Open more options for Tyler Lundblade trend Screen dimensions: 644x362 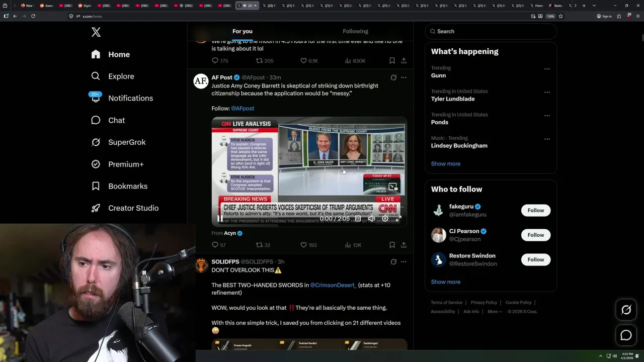tap(547, 93)
